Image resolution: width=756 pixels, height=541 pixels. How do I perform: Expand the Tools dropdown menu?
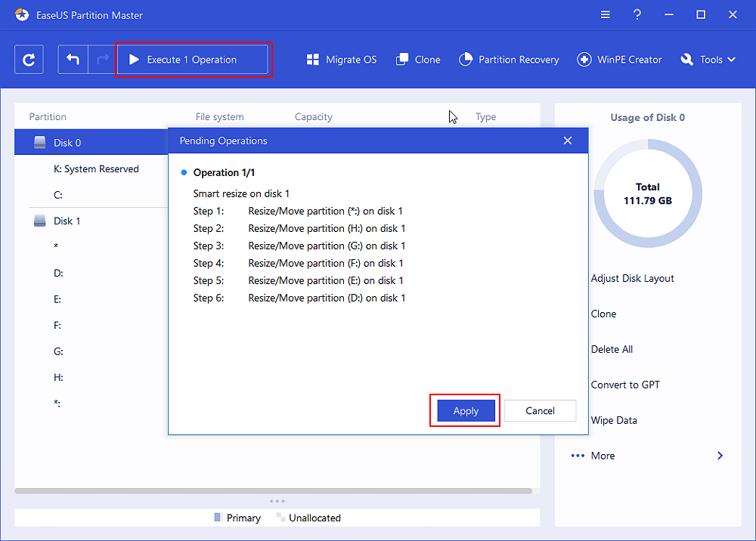708,60
